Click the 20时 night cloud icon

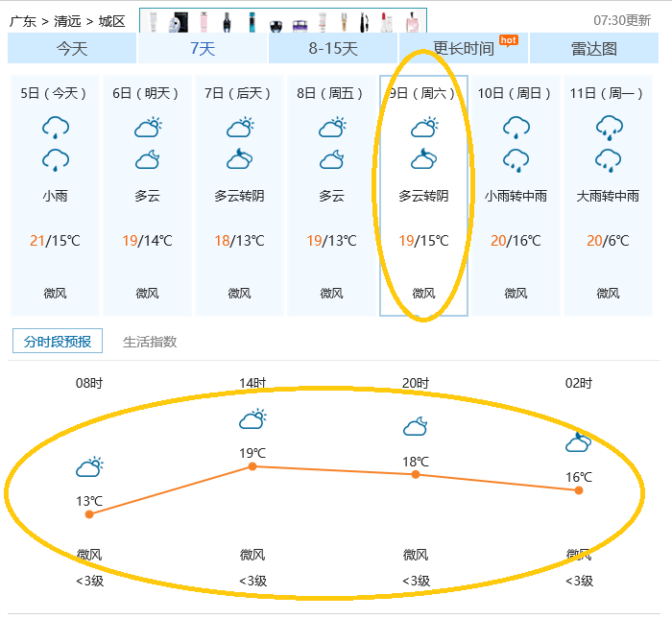point(416,426)
